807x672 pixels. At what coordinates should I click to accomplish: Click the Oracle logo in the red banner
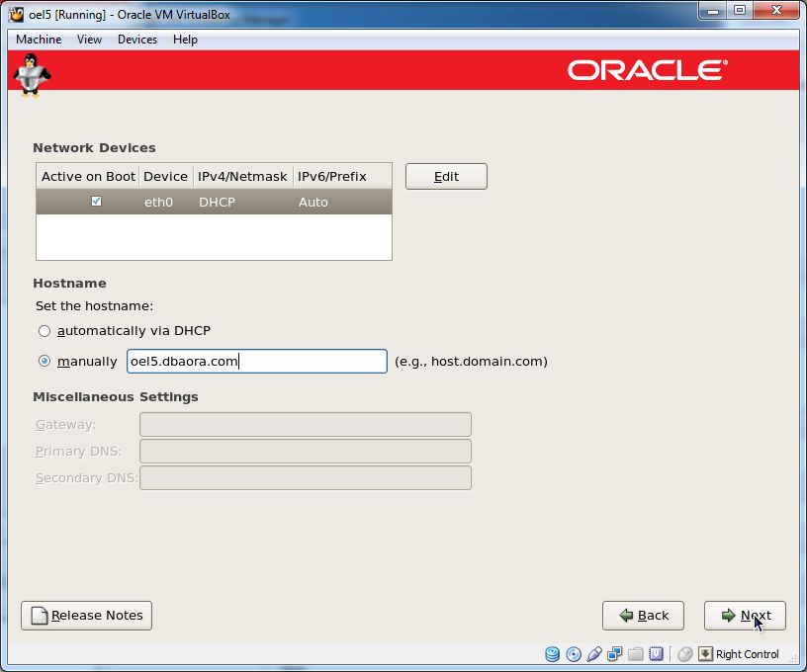tap(648, 70)
